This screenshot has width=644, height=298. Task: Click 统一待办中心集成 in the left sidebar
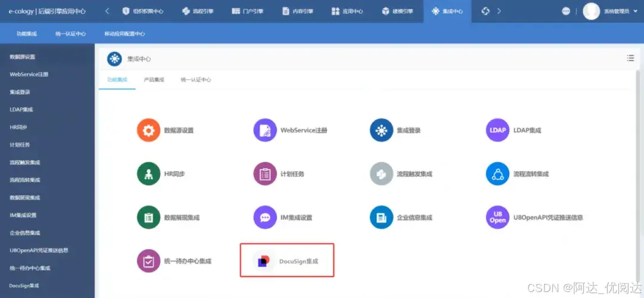point(30,268)
